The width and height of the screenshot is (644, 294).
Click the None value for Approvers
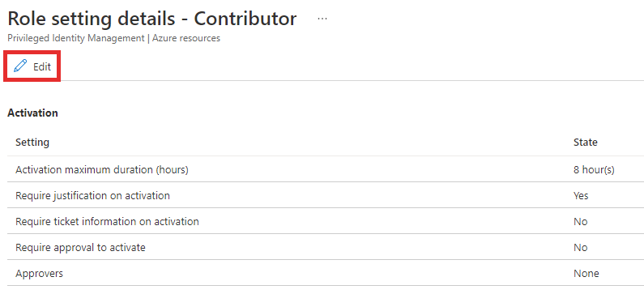click(x=586, y=274)
